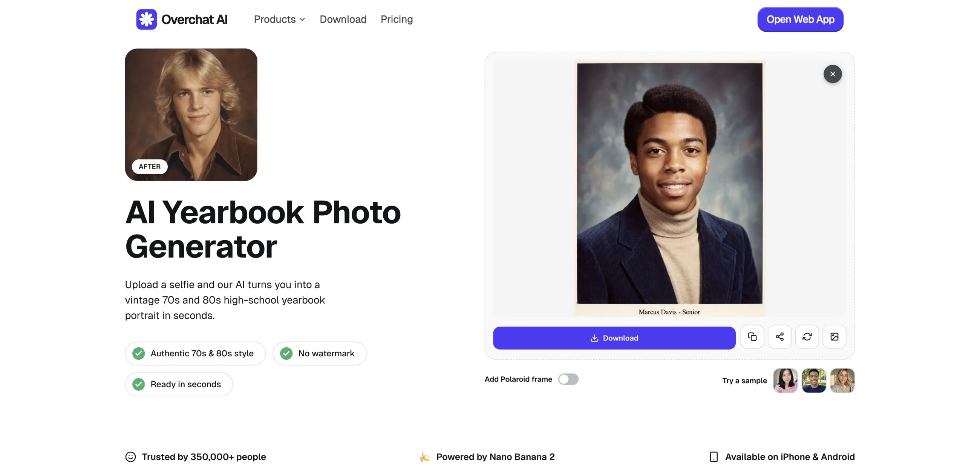Click the AFTER label on example photo

pos(150,166)
